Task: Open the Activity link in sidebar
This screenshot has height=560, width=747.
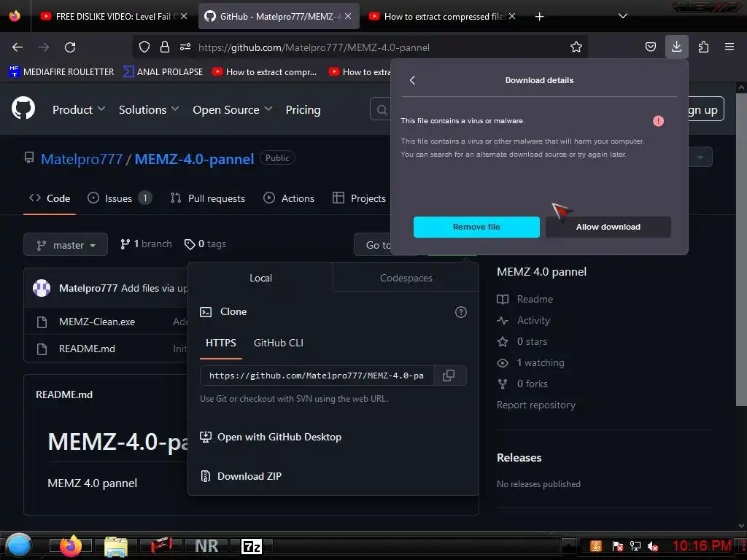Action: (524, 321)
